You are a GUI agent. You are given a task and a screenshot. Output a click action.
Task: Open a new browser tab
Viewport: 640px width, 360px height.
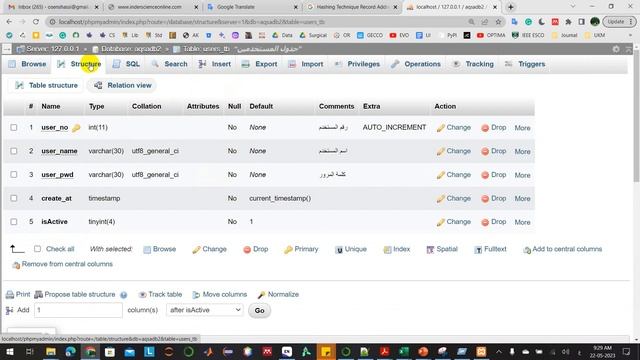pyautogui.click(x=511, y=7)
